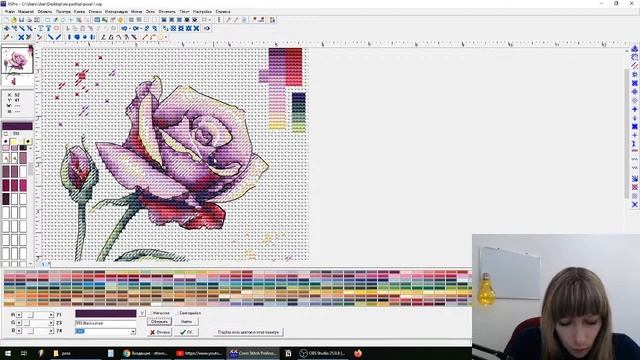
Task: Click the save diskette toolbar icon
Action: (21, 20)
